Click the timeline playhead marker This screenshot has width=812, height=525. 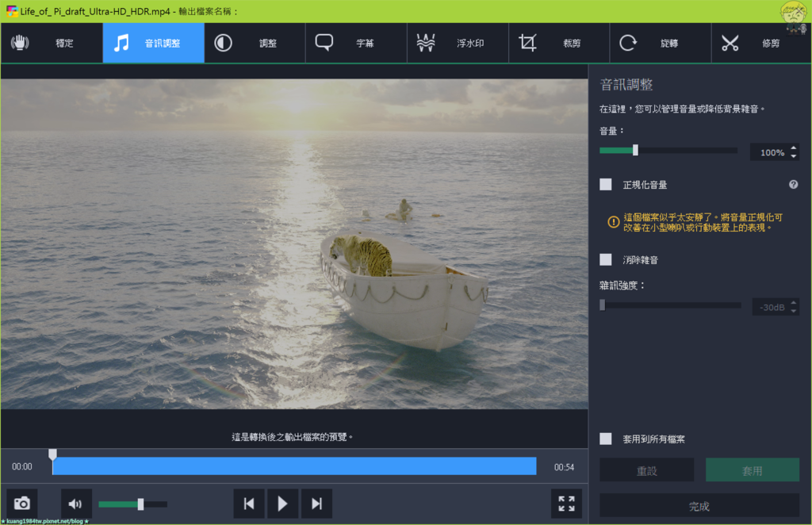[x=52, y=454]
